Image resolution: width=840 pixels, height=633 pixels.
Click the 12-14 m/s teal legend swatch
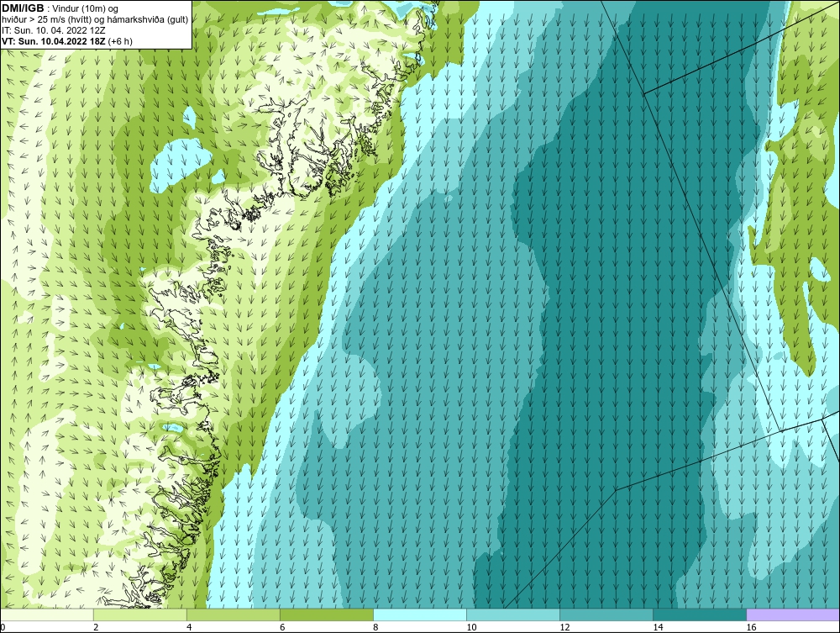(606, 615)
